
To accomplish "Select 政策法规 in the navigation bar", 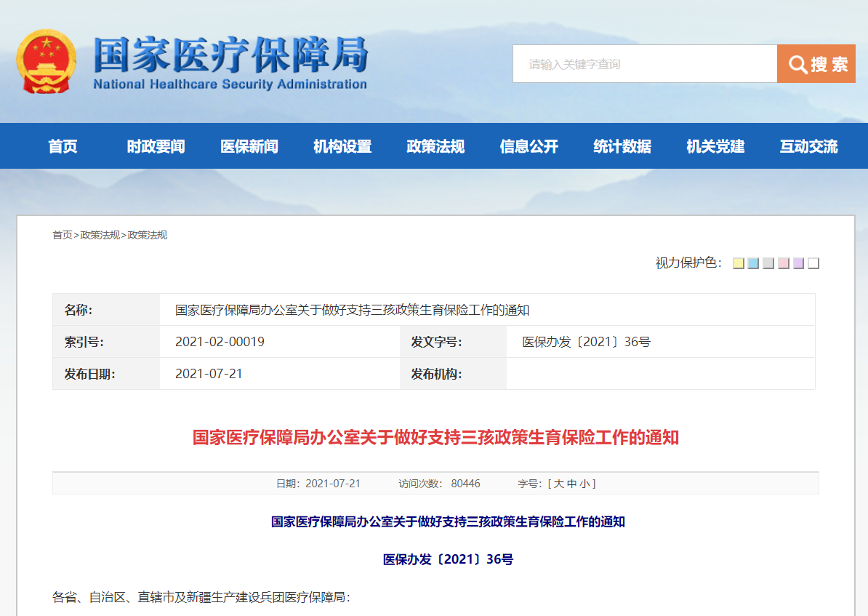I will coord(435,146).
